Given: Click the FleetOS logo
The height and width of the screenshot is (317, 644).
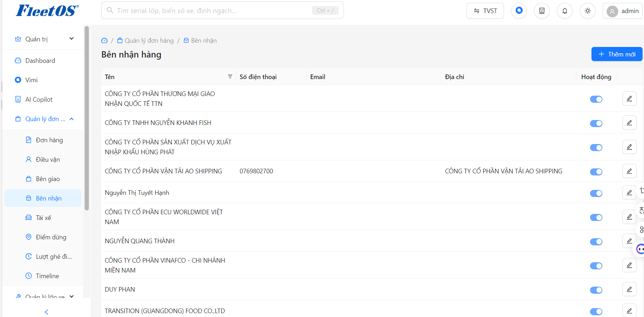Looking at the screenshot, I should [47, 11].
